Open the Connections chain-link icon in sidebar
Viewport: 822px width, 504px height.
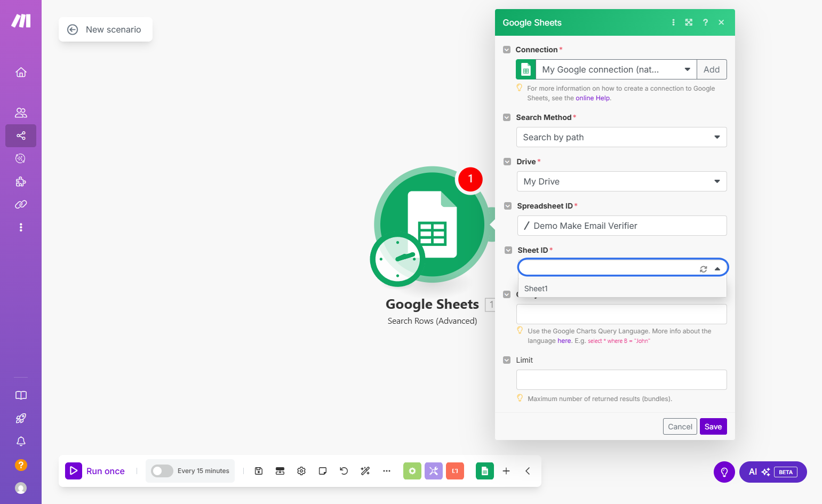21,204
